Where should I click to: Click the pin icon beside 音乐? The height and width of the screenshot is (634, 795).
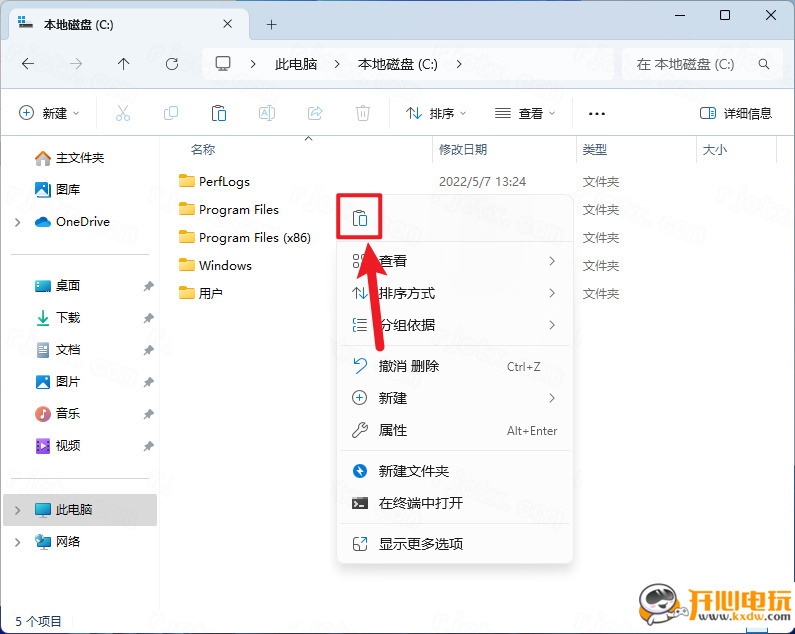148,414
